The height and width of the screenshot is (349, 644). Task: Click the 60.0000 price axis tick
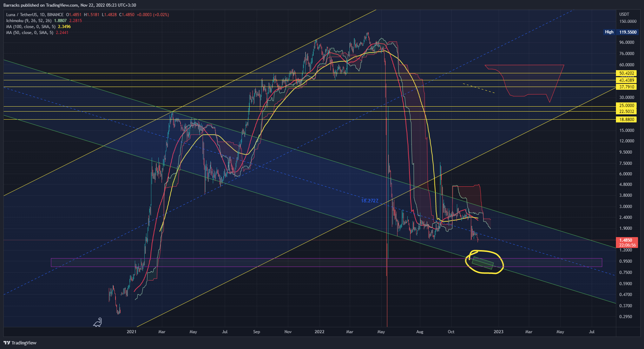coord(627,65)
